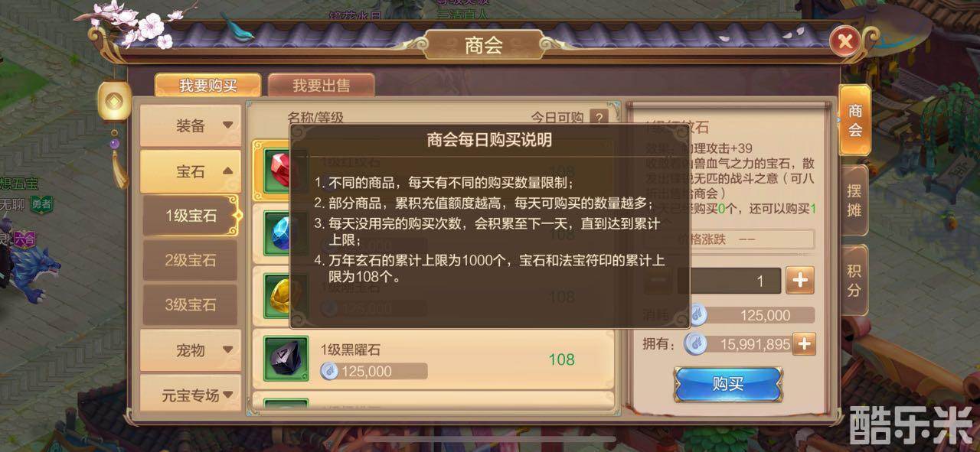
Task: Select the 2级宝石 subcategory
Action: (191, 260)
